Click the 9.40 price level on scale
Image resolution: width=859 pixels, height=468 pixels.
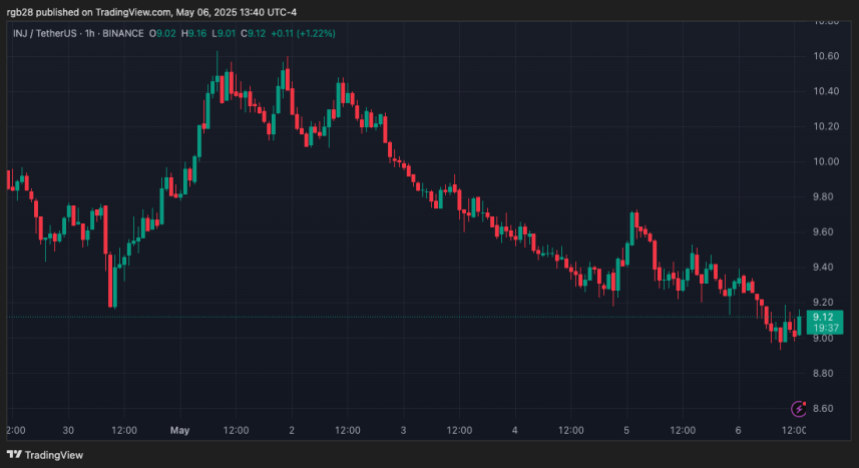point(825,268)
